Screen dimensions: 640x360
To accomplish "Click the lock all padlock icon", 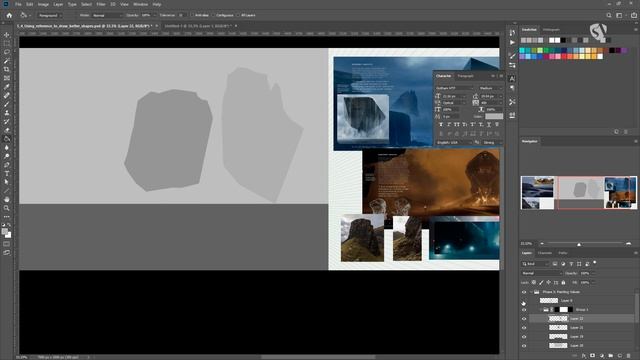I will pos(563,282).
